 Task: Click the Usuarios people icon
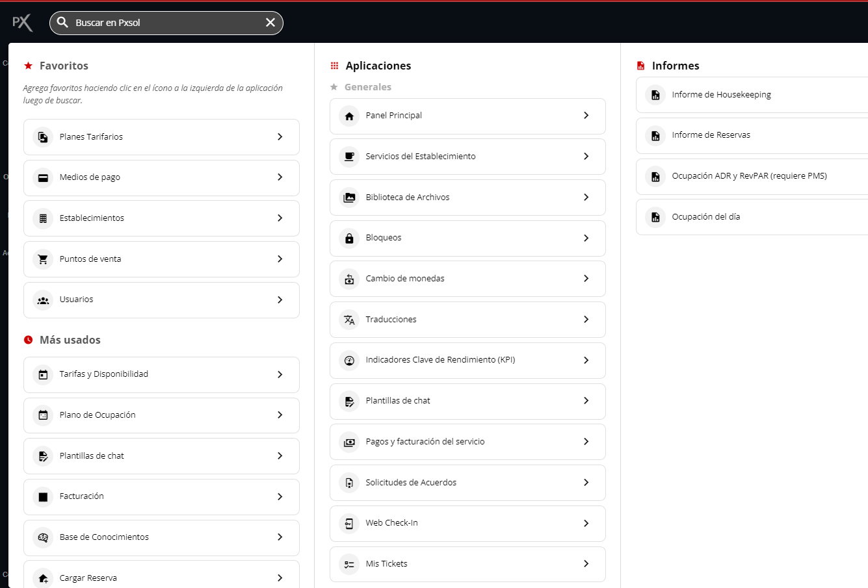[x=43, y=300]
